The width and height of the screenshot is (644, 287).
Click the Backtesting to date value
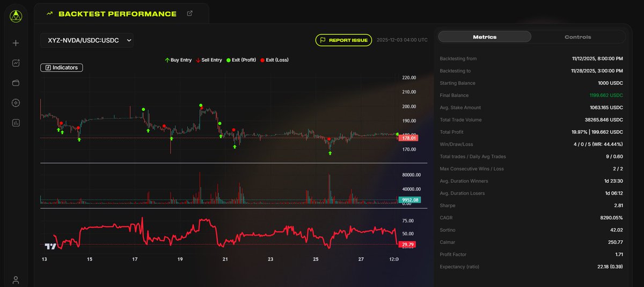pyautogui.click(x=597, y=71)
